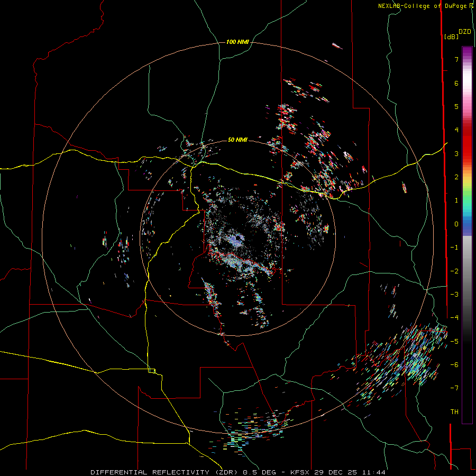This screenshot has height=476, width=476.
Task: Click the KFSX radar site identifier
Action: point(300,472)
